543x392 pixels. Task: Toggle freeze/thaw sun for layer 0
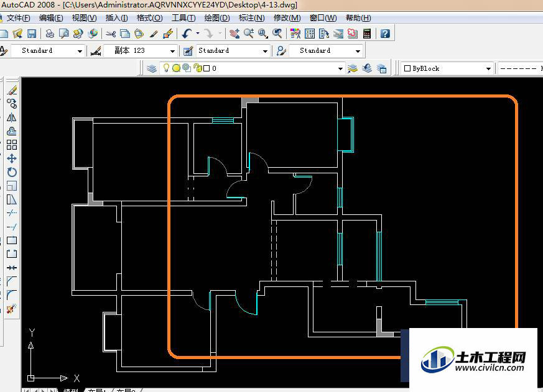176,68
